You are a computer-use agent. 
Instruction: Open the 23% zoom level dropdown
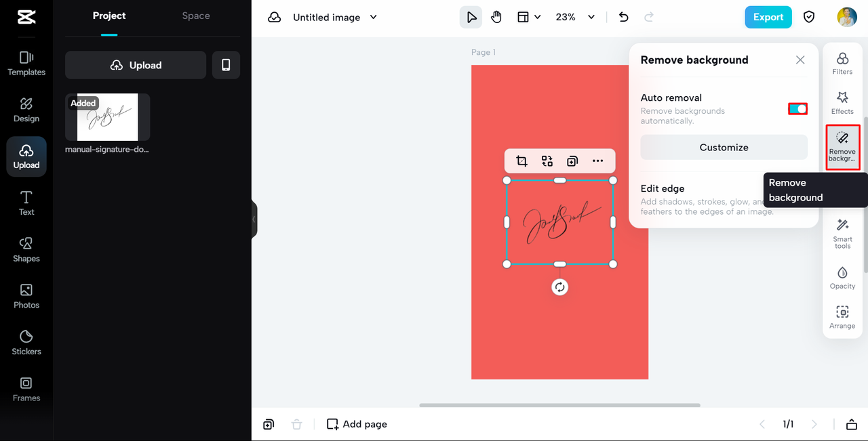pos(575,17)
